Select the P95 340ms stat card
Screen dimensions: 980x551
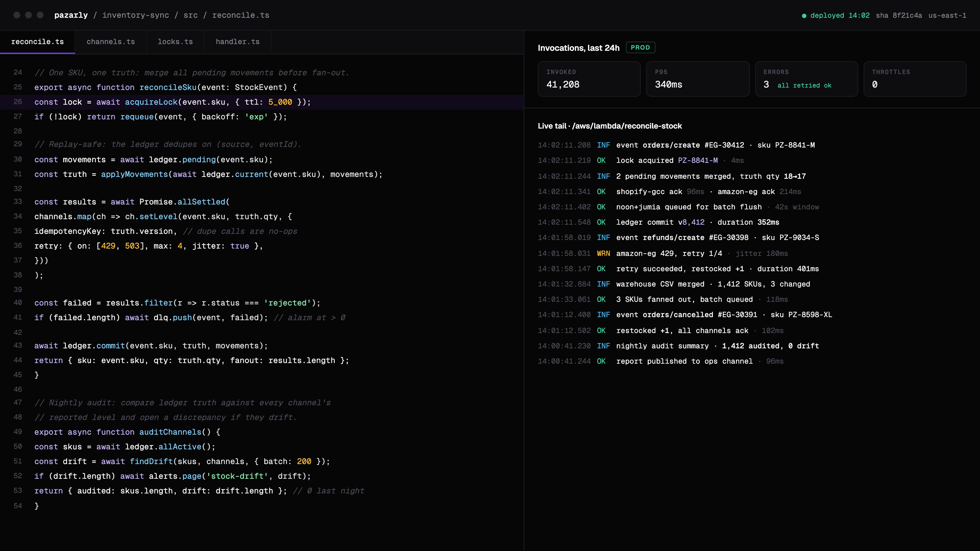tap(698, 79)
